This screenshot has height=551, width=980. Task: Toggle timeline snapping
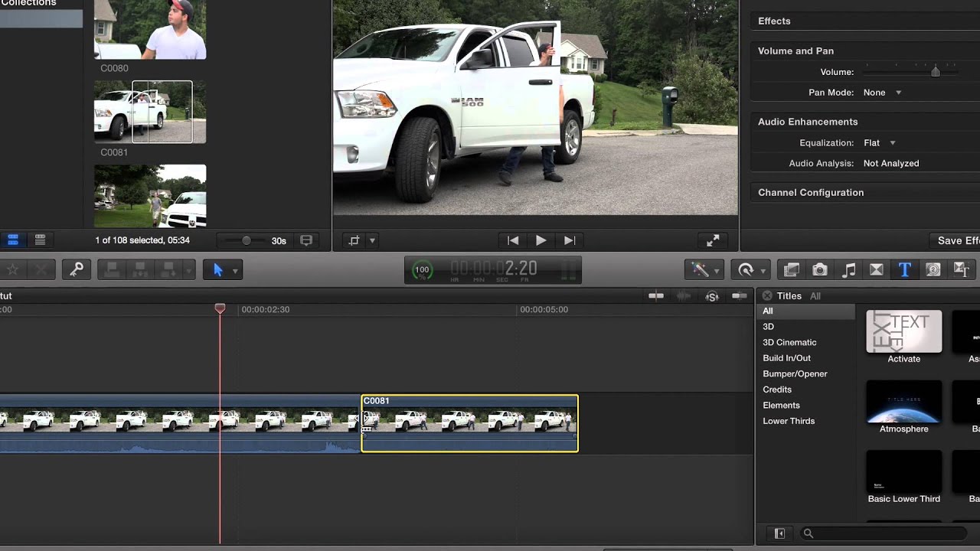coord(740,296)
